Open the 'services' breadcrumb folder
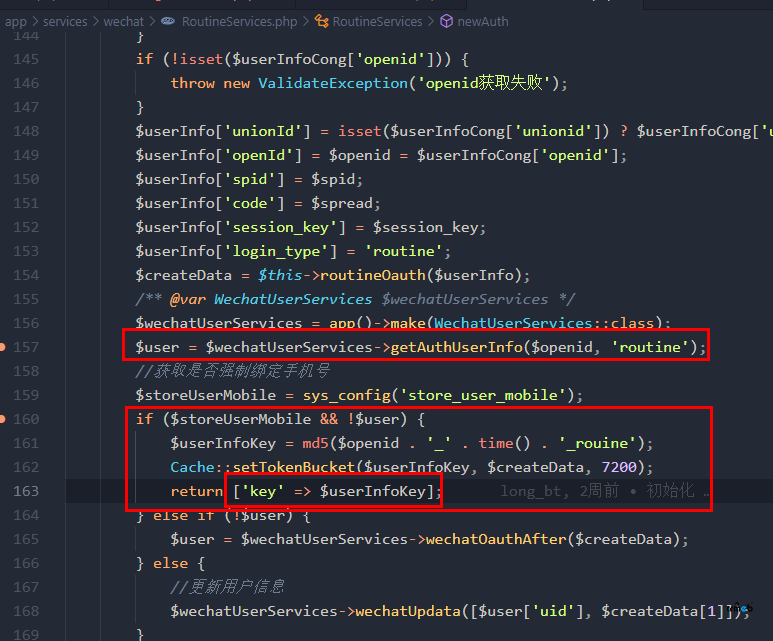Screen dimensions: 773x641 [x=65, y=22]
